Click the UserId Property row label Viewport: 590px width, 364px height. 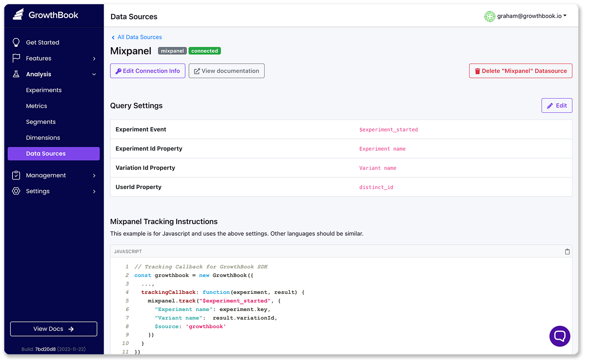pyautogui.click(x=138, y=187)
